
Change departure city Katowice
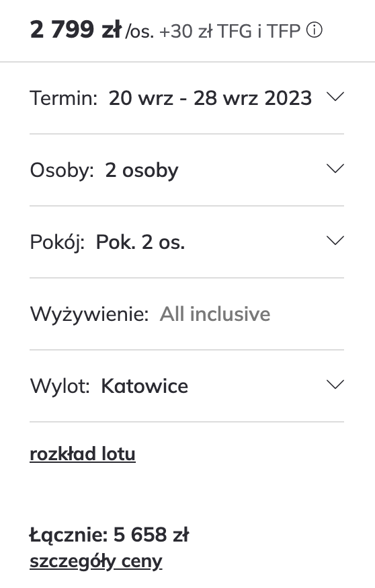[144, 386]
